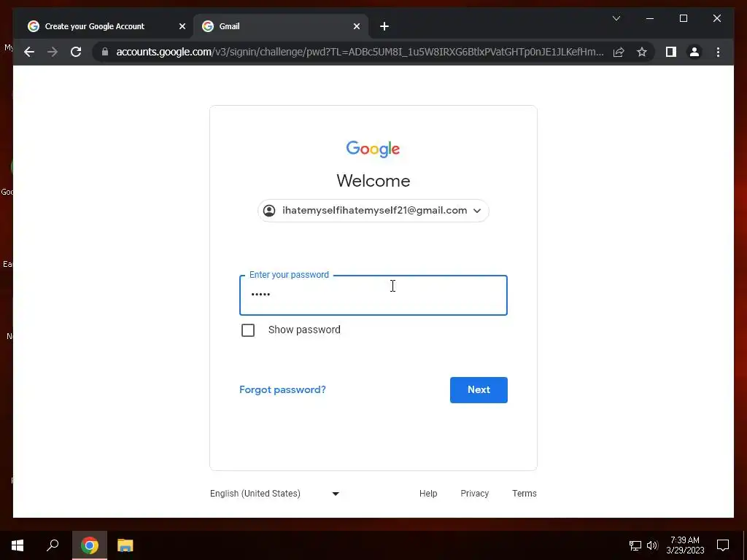The height and width of the screenshot is (560, 747).
Task: Open File Explorer from the taskbar
Action: (125, 545)
